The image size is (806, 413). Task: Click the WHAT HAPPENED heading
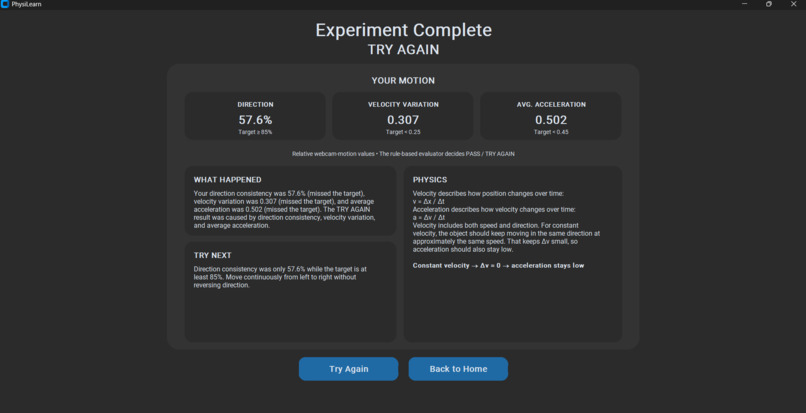coord(227,179)
